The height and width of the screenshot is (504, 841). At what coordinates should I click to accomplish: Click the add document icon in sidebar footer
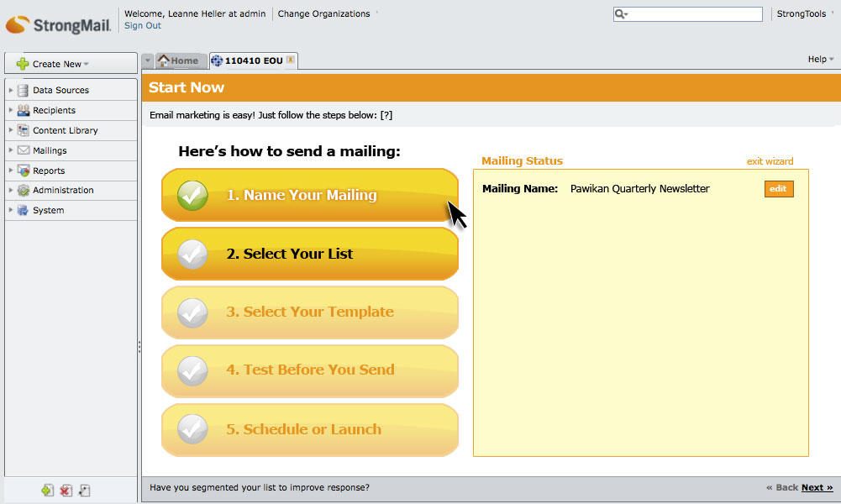pyautogui.click(x=48, y=491)
